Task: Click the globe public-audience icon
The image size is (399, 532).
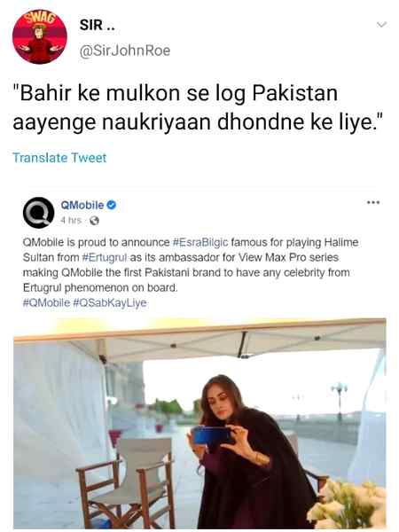Action: point(94,221)
